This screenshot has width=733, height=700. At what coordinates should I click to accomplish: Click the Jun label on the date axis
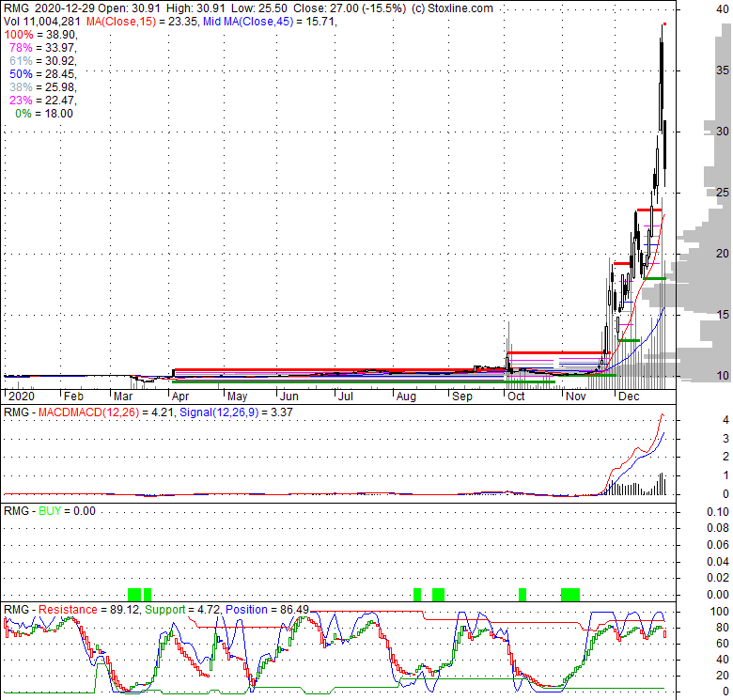point(289,397)
